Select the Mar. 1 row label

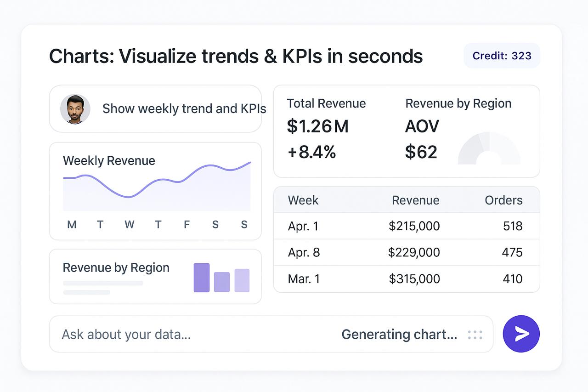303,279
